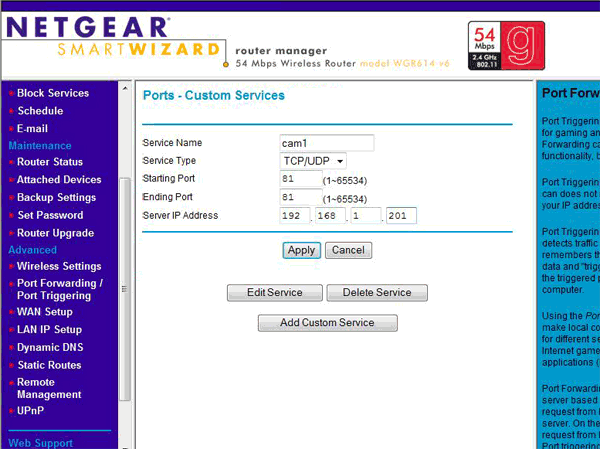Viewport: 600px width, 449px height.
Task: Open Port Forwarding / Port Triggering
Action: [60, 289]
